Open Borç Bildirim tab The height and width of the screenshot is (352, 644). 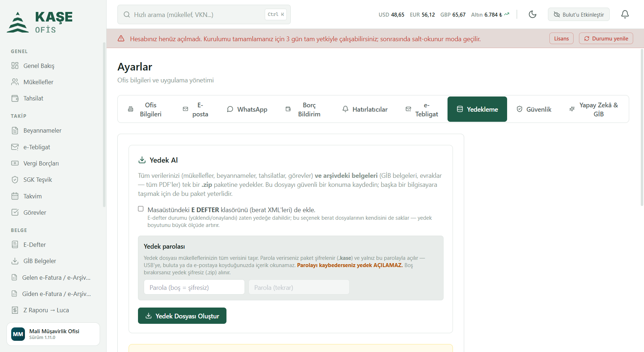[303, 109]
